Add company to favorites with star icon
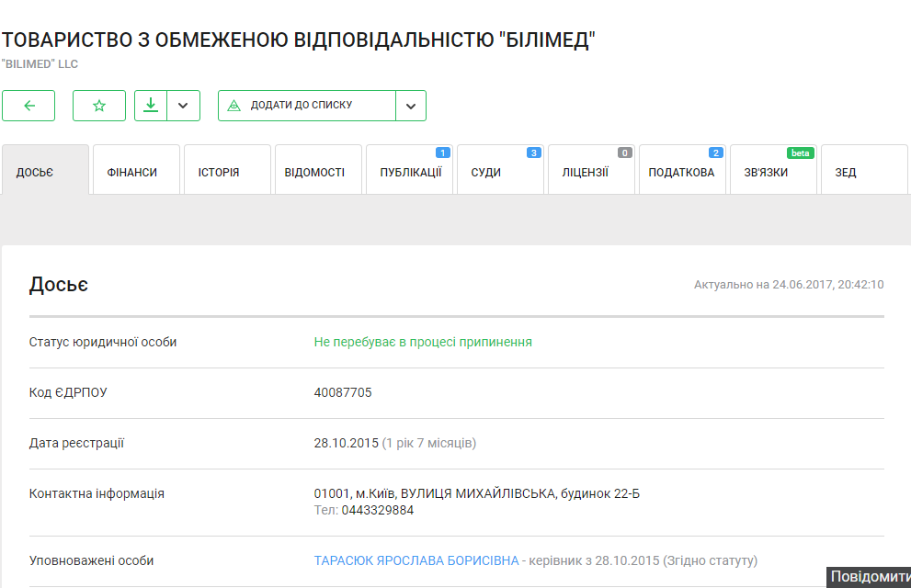 [99, 106]
